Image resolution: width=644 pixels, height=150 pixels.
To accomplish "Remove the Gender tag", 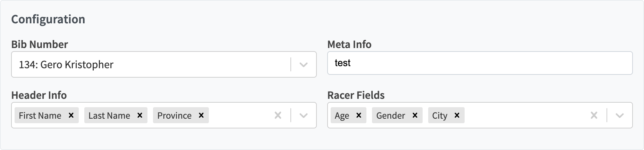I will (x=415, y=115).
